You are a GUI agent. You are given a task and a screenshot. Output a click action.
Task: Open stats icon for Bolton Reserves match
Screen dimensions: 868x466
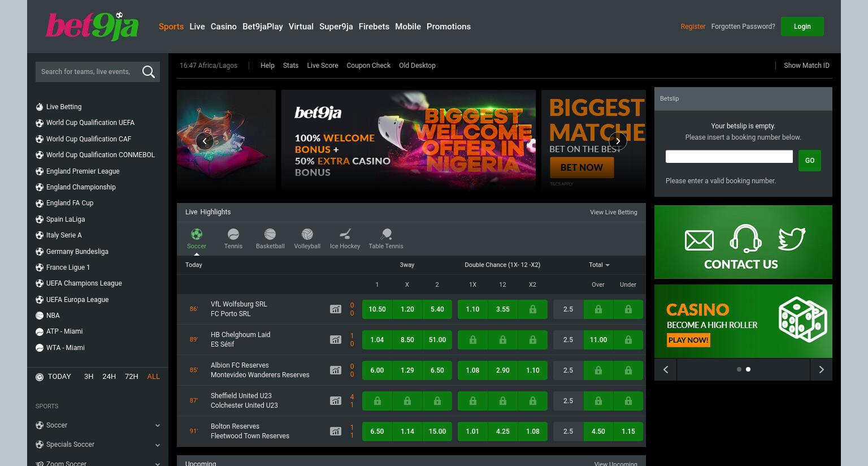click(x=336, y=431)
